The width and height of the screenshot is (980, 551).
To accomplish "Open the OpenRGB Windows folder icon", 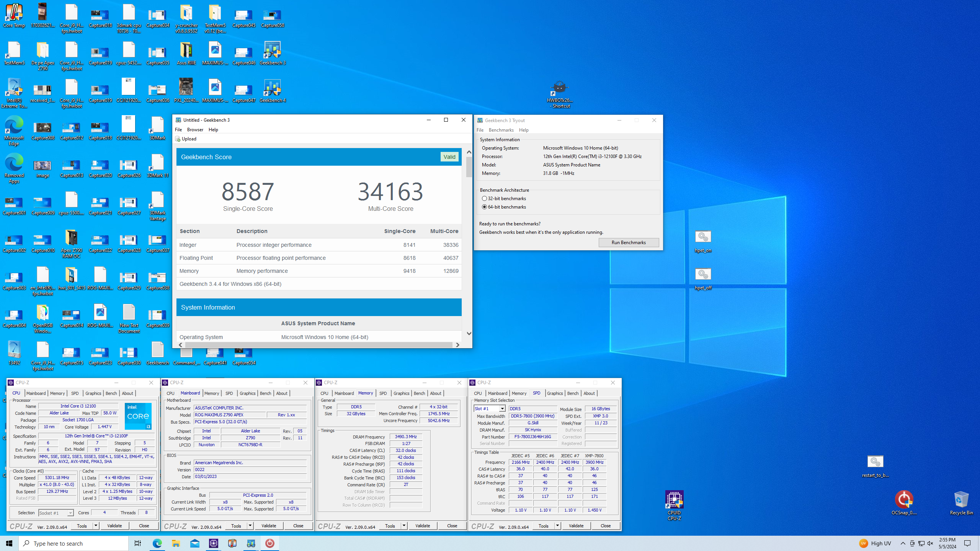I will [42, 318].
